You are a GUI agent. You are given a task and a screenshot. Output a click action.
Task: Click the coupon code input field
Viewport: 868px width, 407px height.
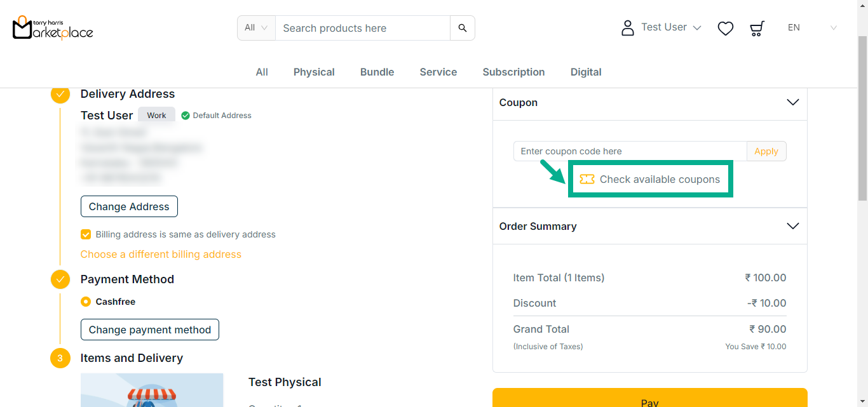point(629,151)
